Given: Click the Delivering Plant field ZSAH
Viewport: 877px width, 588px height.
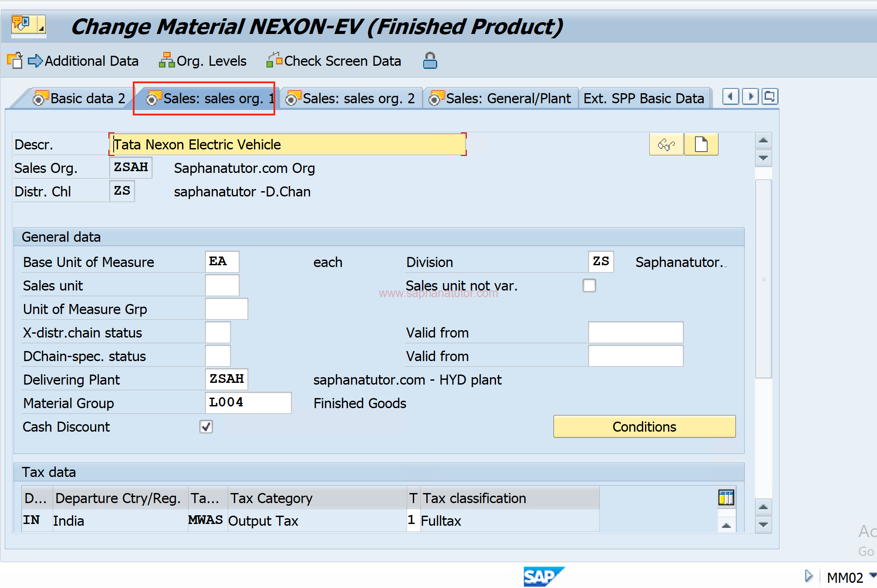Looking at the screenshot, I should pyautogui.click(x=226, y=379).
